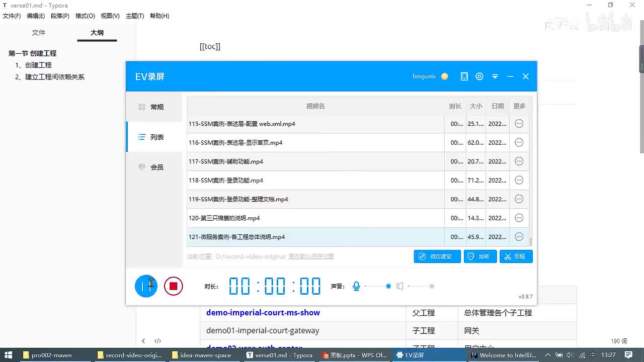This screenshot has height=362, width=644.
Task: Open more options for 117-SSM案例 辅助功能.mp4
Action: [519, 161]
